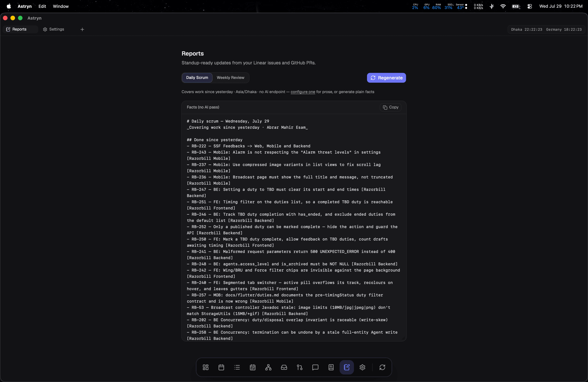
Task: Add a new tab with plus icon
Action: (82, 29)
